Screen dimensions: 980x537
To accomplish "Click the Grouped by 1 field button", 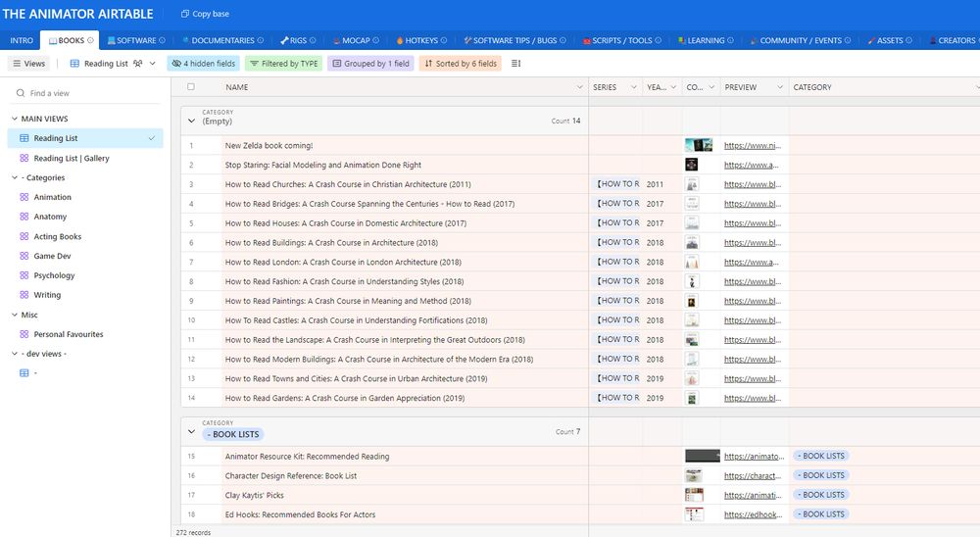I will pyautogui.click(x=370, y=63).
